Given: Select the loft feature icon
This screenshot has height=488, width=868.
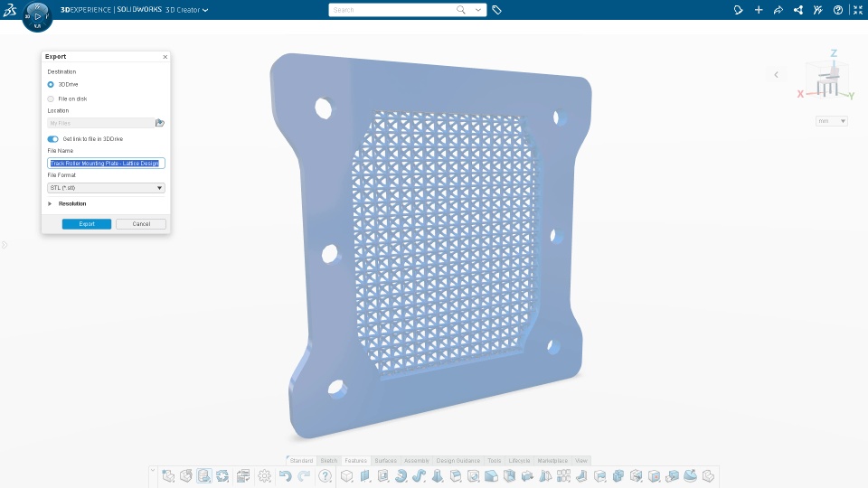Looking at the screenshot, I should [438, 476].
